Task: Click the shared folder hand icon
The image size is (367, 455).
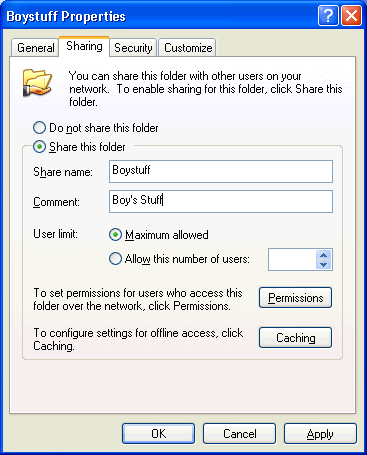Action: (37, 83)
